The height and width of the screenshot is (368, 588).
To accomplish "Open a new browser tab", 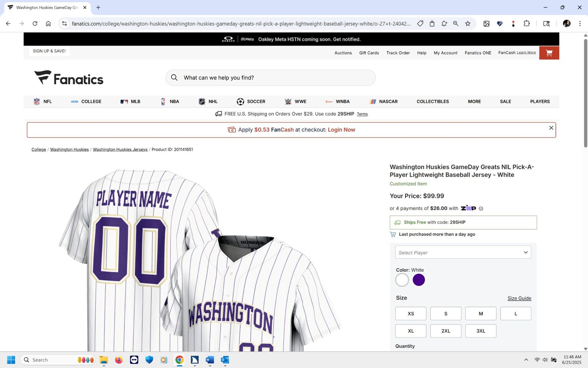I will point(98,7).
